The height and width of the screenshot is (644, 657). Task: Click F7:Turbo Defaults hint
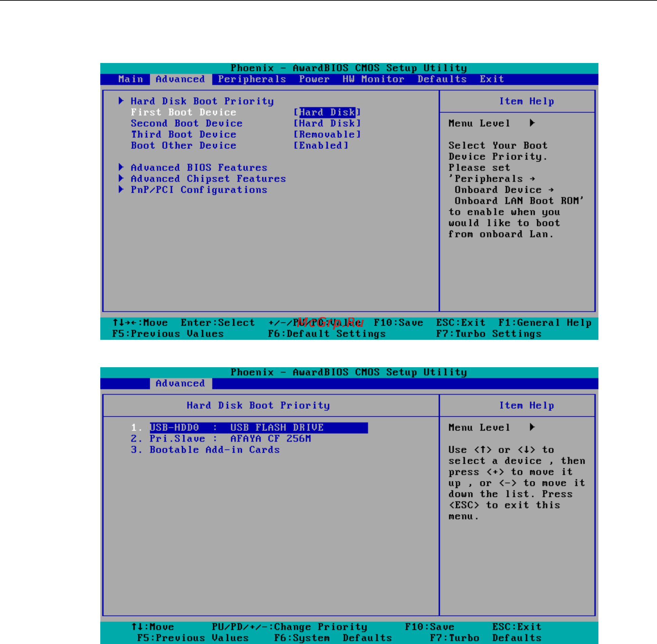tap(486, 638)
